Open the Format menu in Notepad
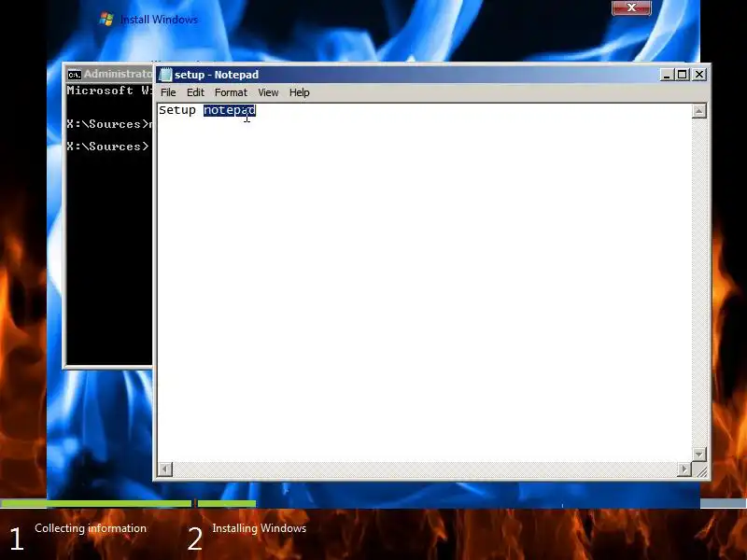 pos(231,92)
